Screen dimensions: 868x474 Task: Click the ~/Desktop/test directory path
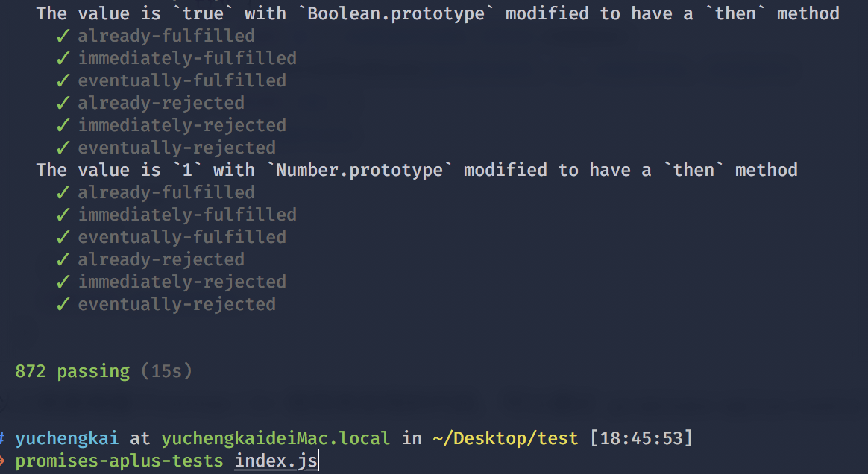(x=506, y=439)
